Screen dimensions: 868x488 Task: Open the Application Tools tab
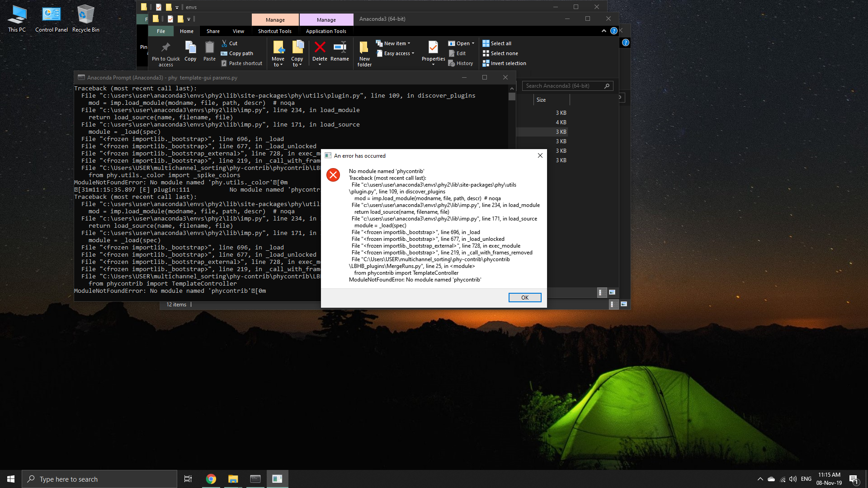pyautogui.click(x=326, y=31)
